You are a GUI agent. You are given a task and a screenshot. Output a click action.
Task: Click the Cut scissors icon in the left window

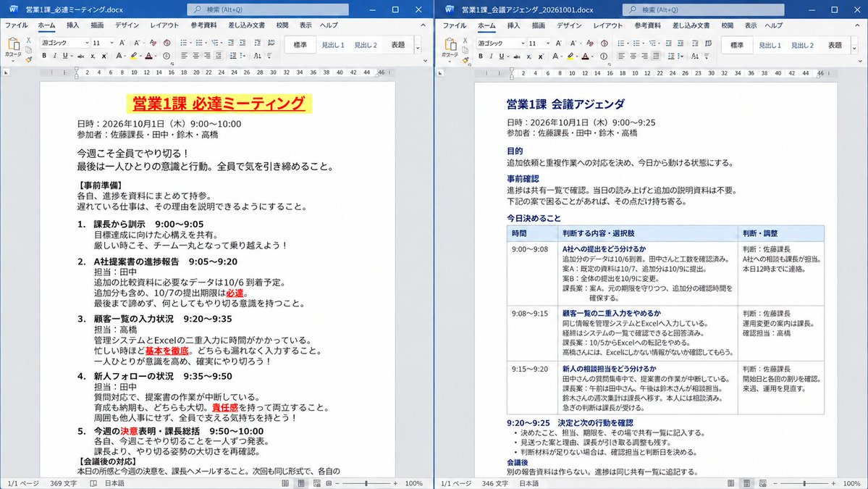[x=28, y=41]
